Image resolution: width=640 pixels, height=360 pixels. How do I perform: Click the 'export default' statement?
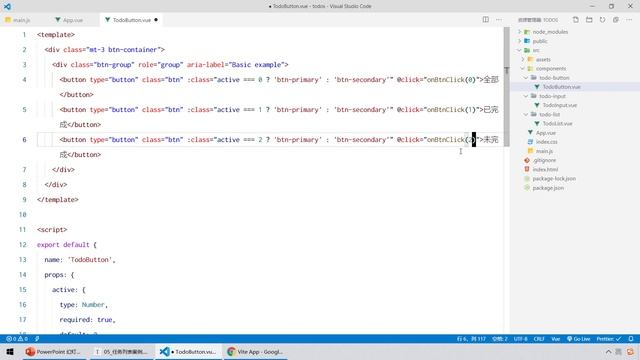click(x=63, y=244)
